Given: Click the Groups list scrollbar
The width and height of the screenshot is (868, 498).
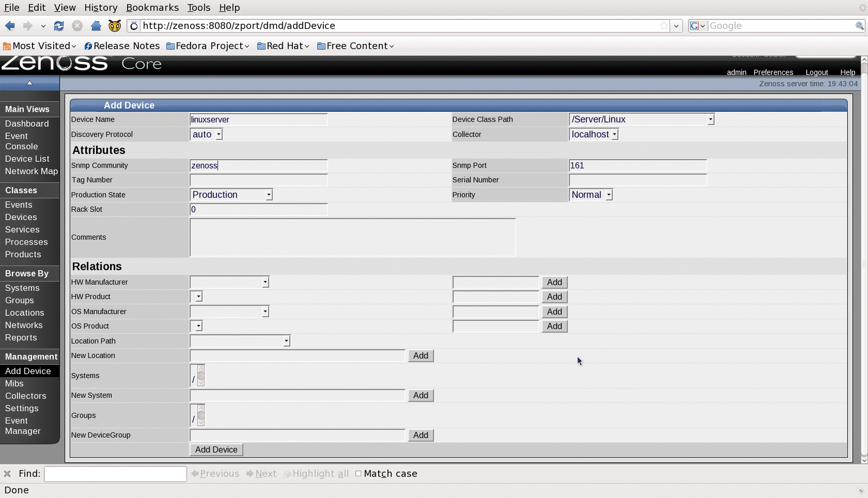Looking at the screenshot, I should 201,416.
